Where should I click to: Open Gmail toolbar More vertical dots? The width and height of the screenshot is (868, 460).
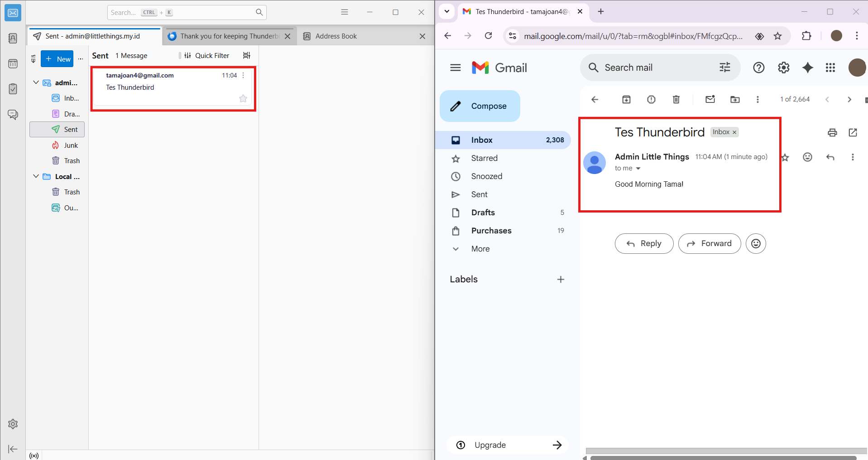pyautogui.click(x=758, y=99)
